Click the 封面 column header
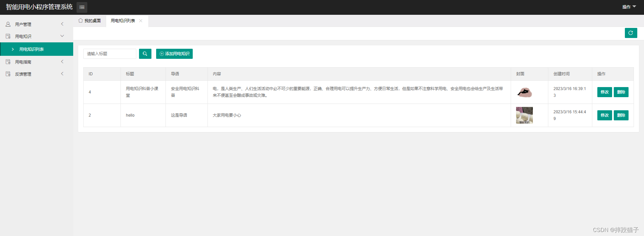The image size is (644, 236). click(530, 74)
